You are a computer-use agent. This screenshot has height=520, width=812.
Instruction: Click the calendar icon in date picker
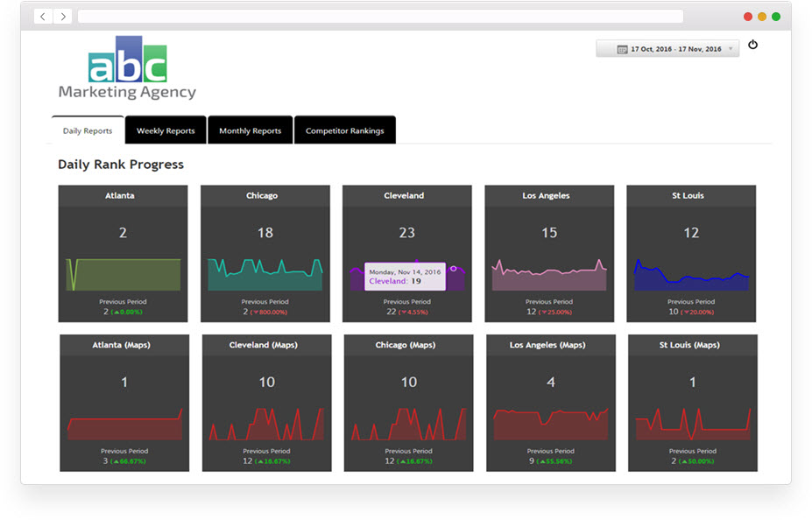(622, 49)
